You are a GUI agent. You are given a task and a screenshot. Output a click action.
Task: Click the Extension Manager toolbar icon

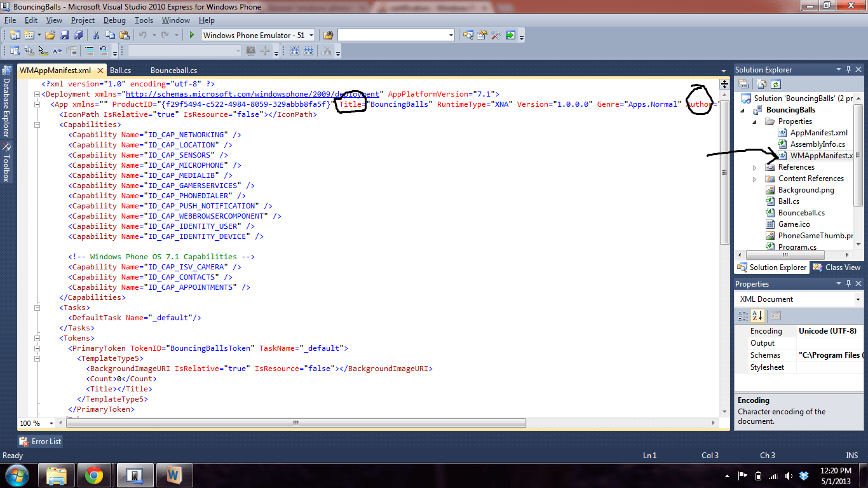510,36
